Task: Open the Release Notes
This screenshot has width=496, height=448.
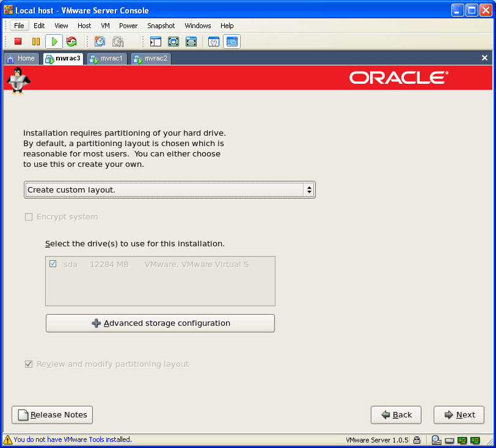Action: tap(53, 415)
